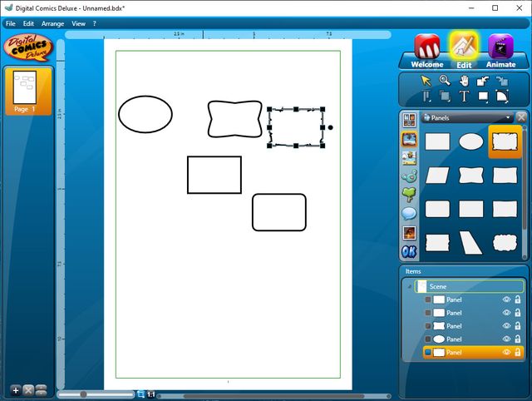Select the Text tool

[x=464, y=97]
